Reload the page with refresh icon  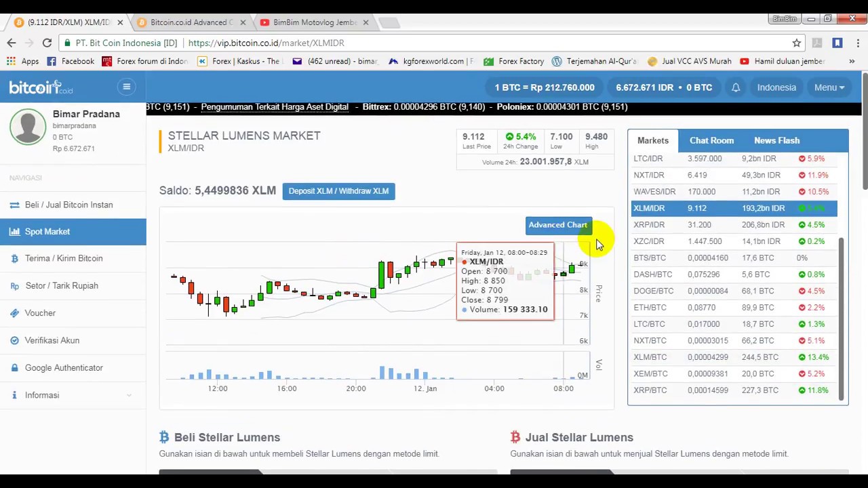pyautogui.click(x=47, y=43)
